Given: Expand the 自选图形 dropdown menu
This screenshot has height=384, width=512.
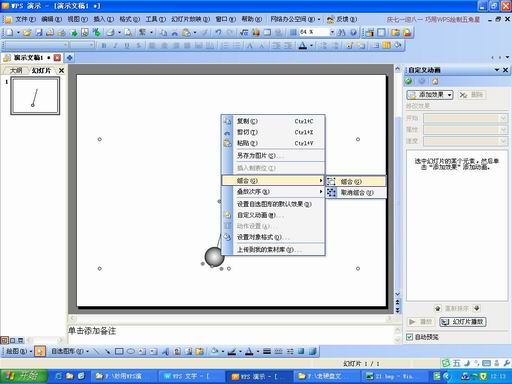Looking at the screenshot, I should click(70, 351).
